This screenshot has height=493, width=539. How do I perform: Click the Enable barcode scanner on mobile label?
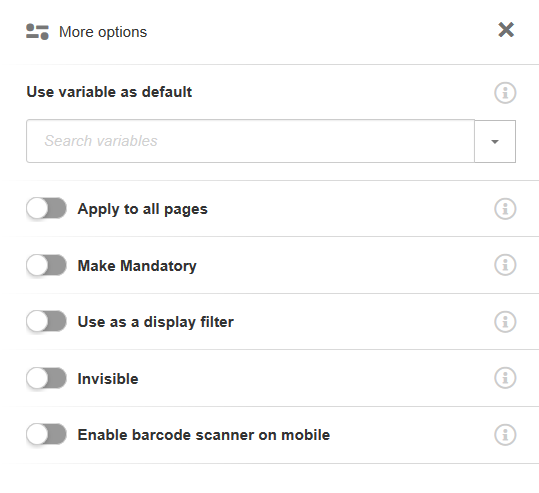(204, 435)
